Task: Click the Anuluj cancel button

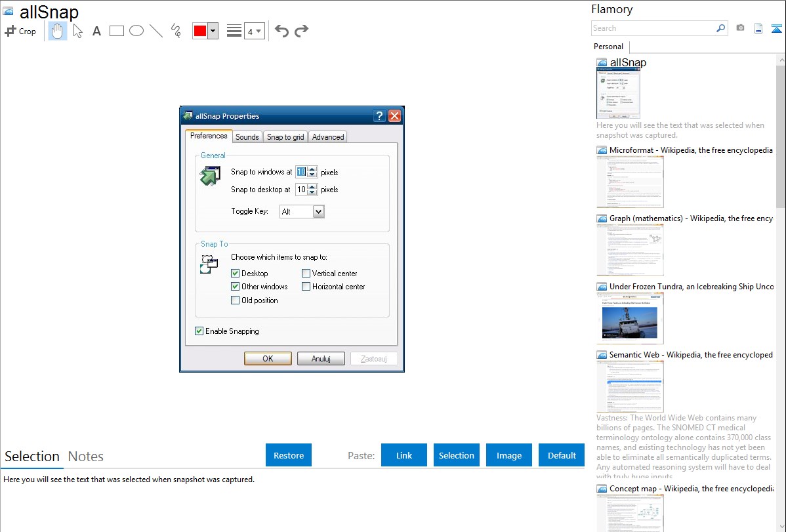Action: coord(321,359)
